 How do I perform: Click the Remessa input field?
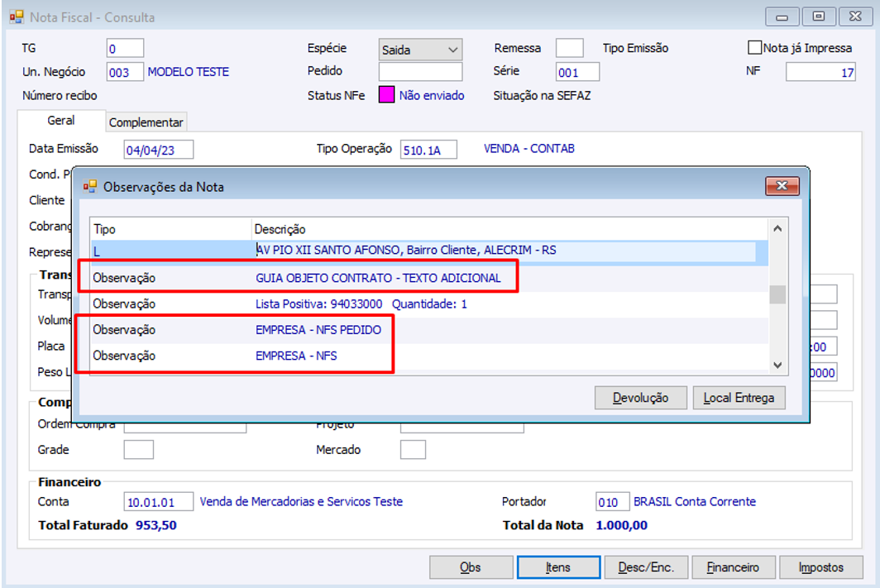point(569,48)
